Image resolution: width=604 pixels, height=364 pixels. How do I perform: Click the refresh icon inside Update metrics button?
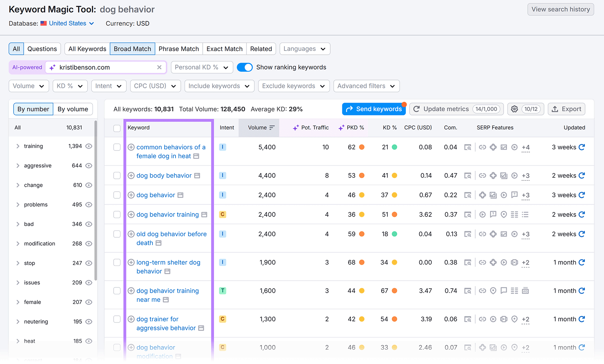point(416,109)
